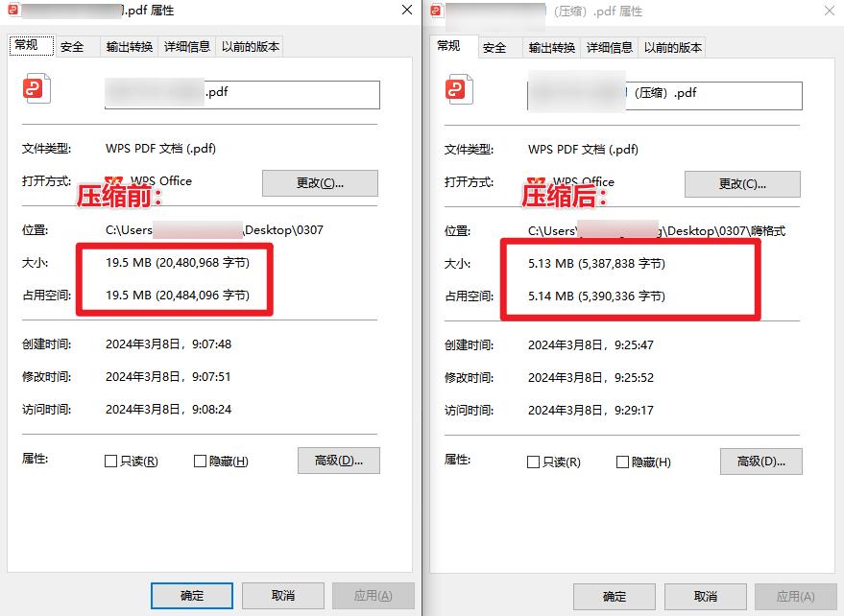Switch to the 安全 tab in left dialog
This screenshot has width=844, height=616.
point(72,47)
